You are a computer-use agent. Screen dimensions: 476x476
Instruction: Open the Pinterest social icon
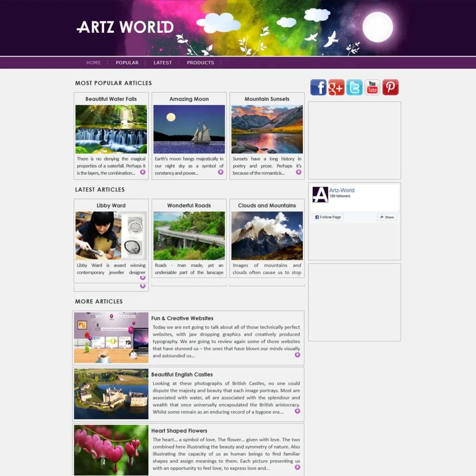[390, 87]
